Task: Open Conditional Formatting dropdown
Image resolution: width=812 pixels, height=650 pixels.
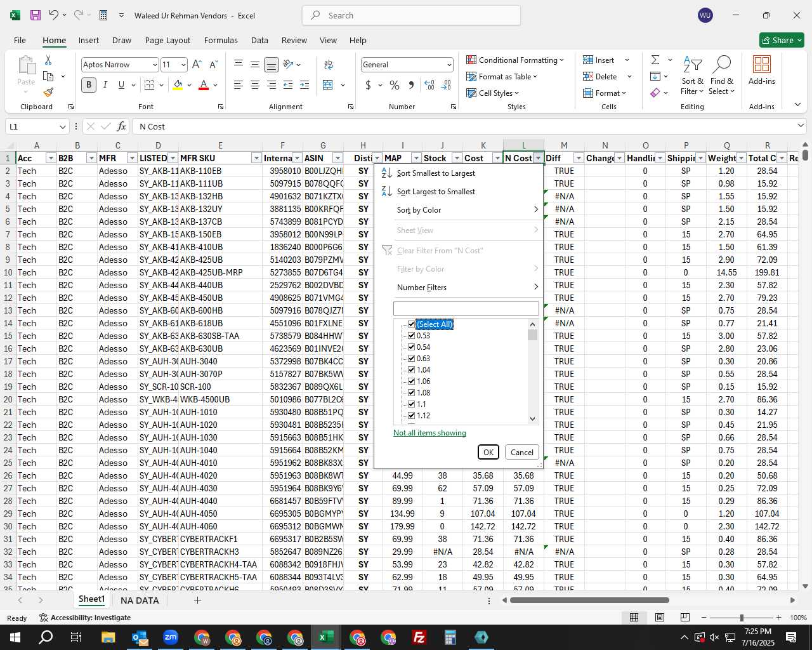Action: [x=515, y=60]
